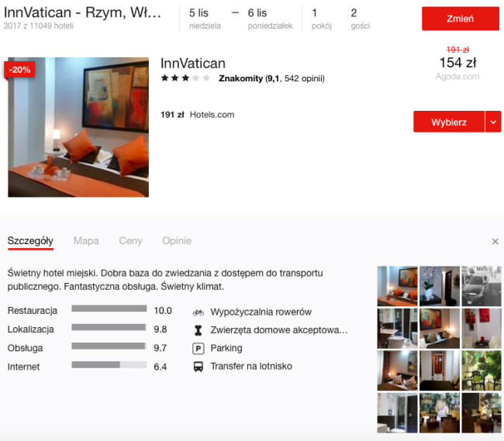504x441 pixels.
Task: Click the Wybierz booking button
Action: click(449, 122)
